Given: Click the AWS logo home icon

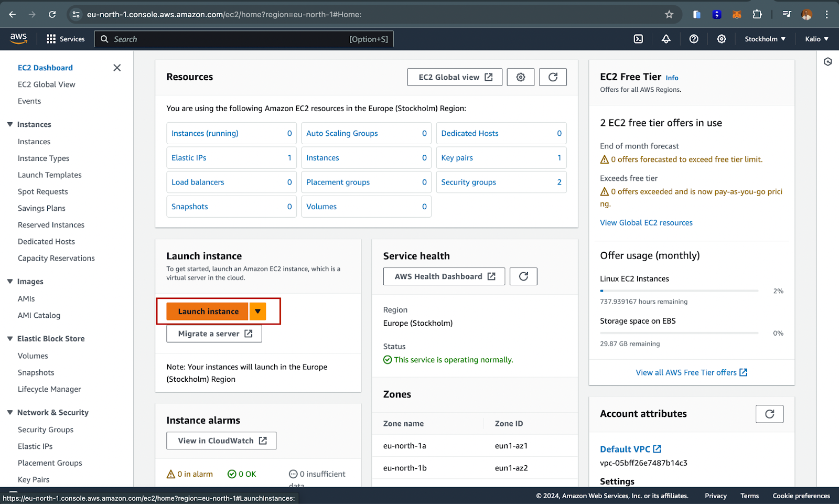Looking at the screenshot, I should point(18,38).
